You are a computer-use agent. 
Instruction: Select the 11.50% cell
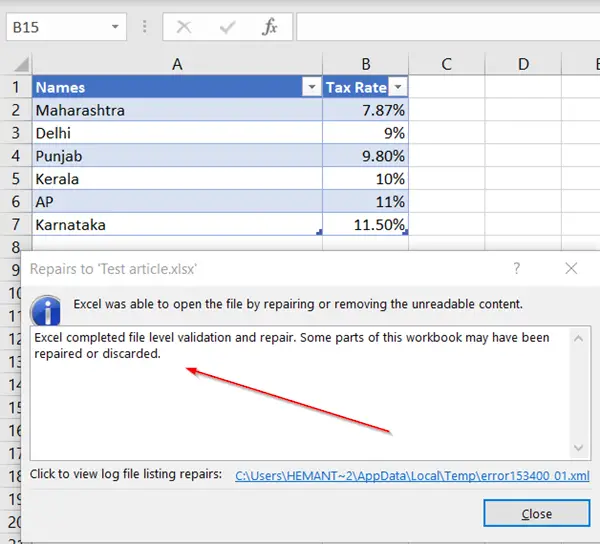click(x=365, y=225)
